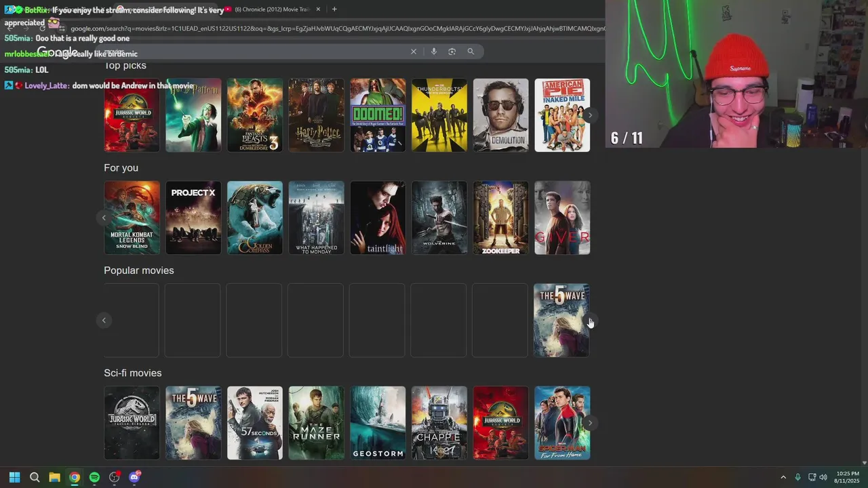This screenshot has width=868, height=488.
Task: Switch to the Chronicle (2012) Movie Trailer tab
Action: pyautogui.click(x=271, y=9)
